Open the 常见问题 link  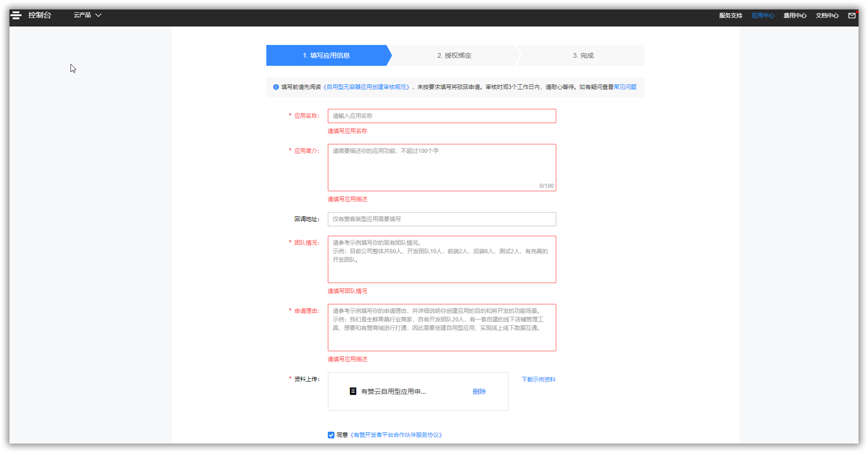click(625, 87)
